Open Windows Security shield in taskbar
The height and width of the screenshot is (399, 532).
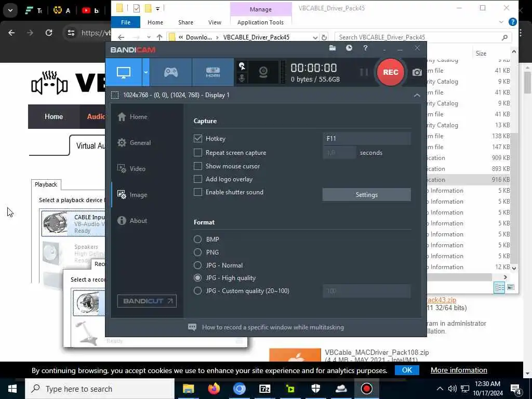click(x=315, y=389)
